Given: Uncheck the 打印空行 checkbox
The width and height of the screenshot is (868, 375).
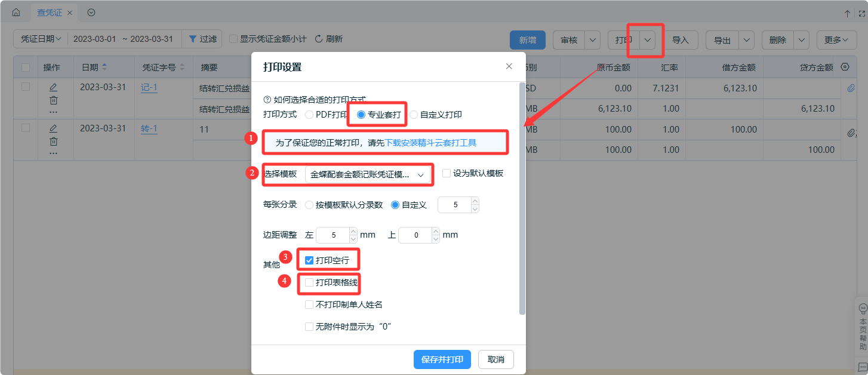Looking at the screenshot, I should (x=309, y=260).
